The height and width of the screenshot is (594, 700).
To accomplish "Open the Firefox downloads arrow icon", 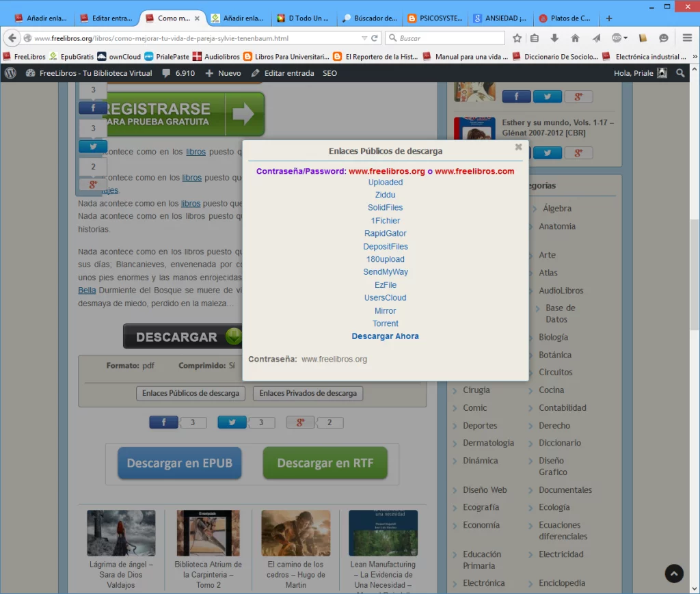I will click(x=554, y=38).
